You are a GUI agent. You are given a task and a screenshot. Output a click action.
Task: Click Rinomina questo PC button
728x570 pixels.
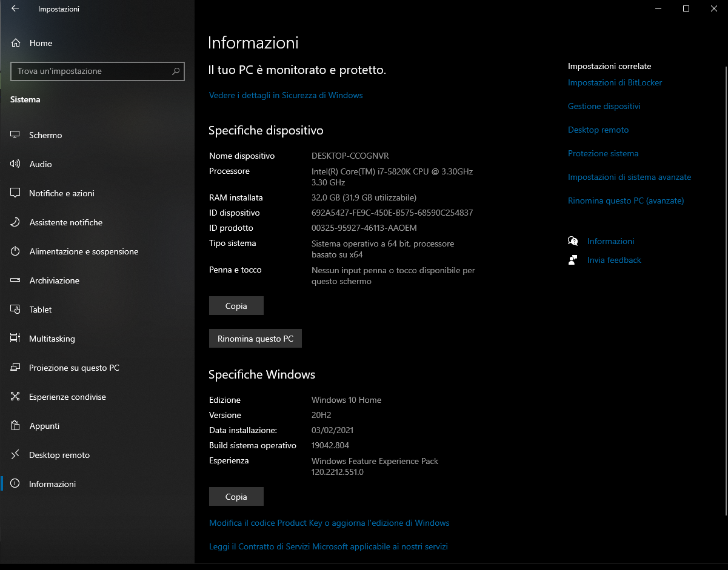coord(255,339)
